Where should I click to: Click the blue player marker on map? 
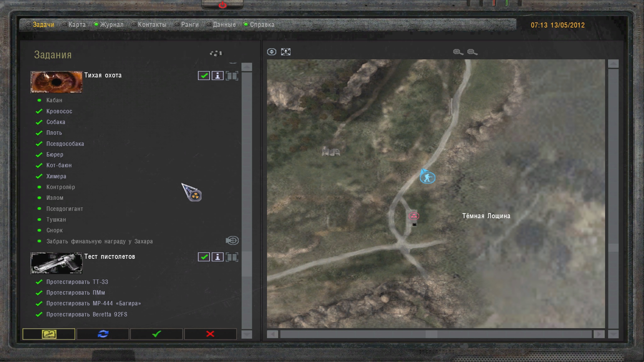(427, 177)
